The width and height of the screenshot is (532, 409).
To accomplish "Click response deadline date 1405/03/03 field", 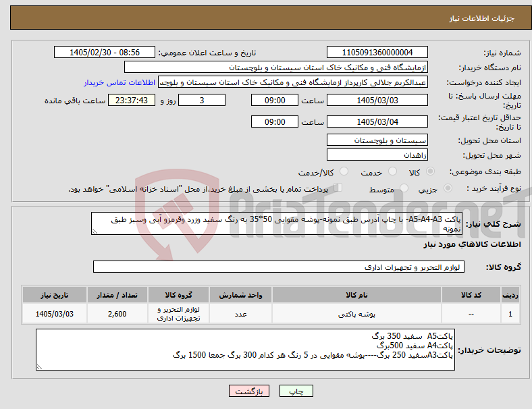I will [377, 101].
